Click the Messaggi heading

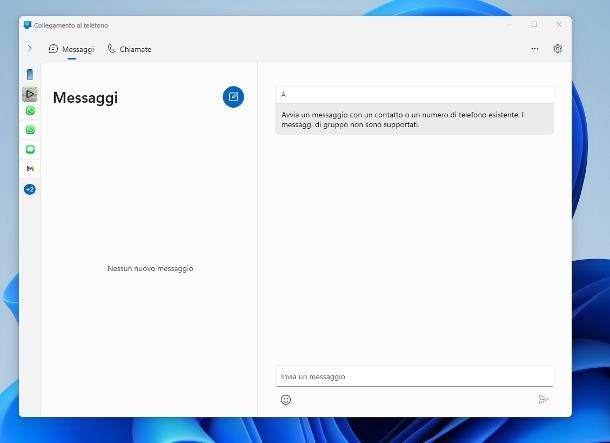(85, 98)
